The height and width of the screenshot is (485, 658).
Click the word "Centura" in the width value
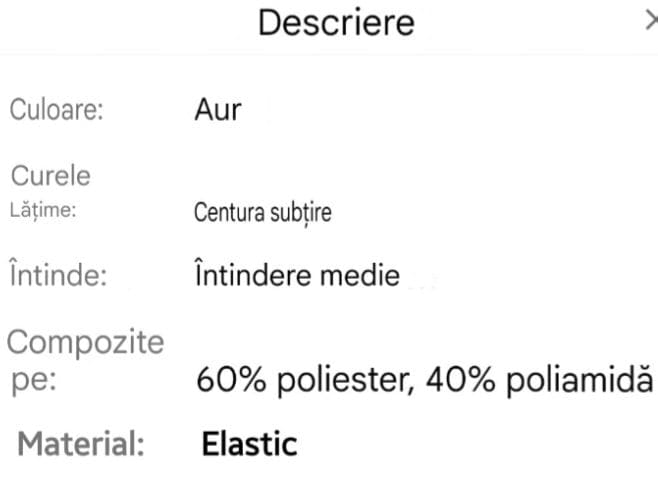(x=224, y=212)
